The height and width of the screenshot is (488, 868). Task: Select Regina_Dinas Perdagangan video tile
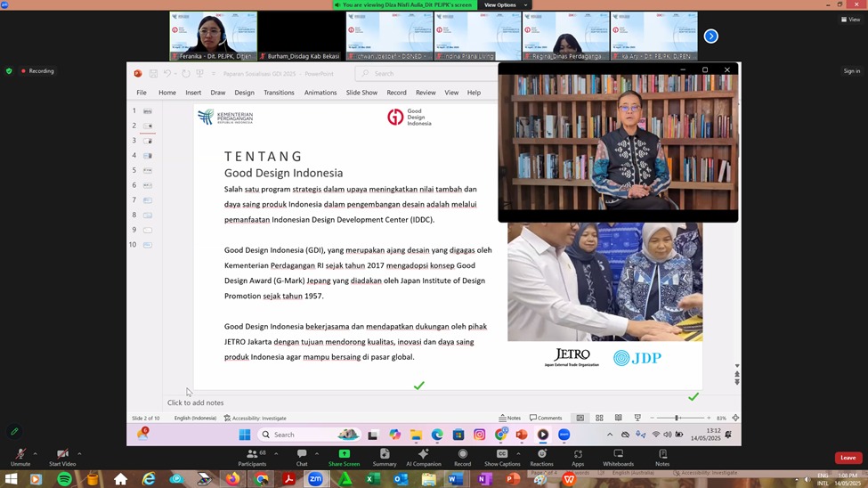pyautogui.click(x=565, y=36)
